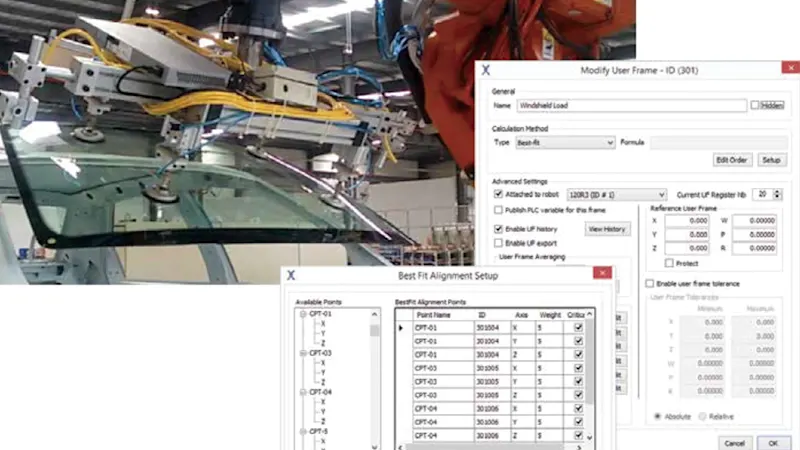This screenshot has width=800, height=450.
Task: Toggle Enable UF history checkbox
Action: (498, 229)
